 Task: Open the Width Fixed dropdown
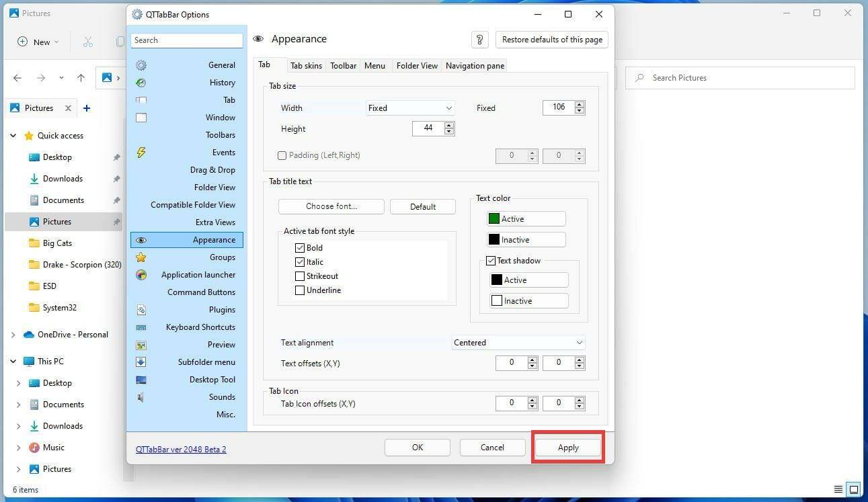pos(409,108)
